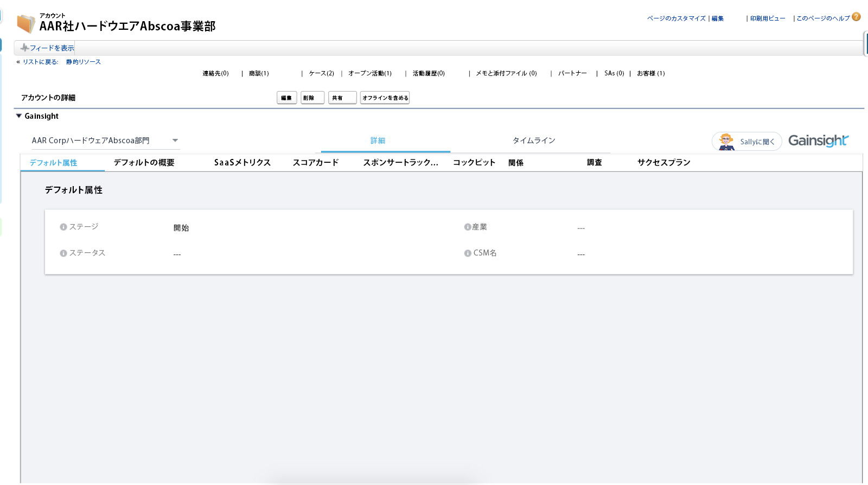
Task: Click the 共有 button
Action: tap(343, 98)
